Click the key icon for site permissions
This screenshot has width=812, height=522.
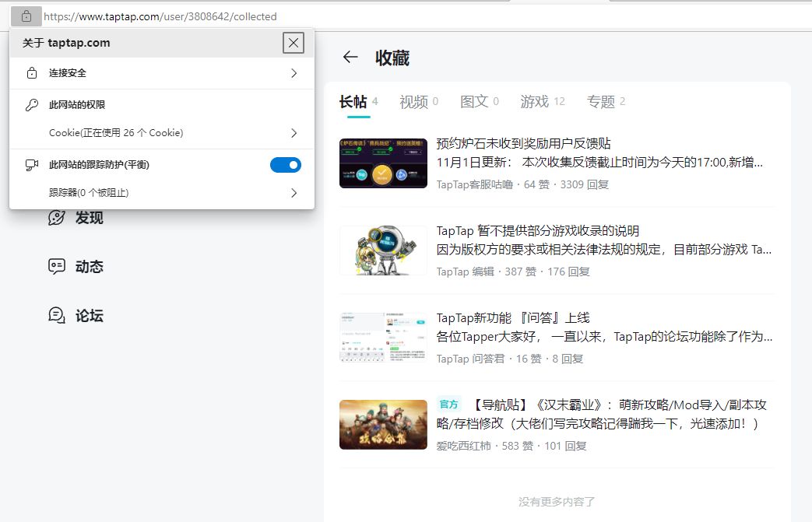(32, 105)
